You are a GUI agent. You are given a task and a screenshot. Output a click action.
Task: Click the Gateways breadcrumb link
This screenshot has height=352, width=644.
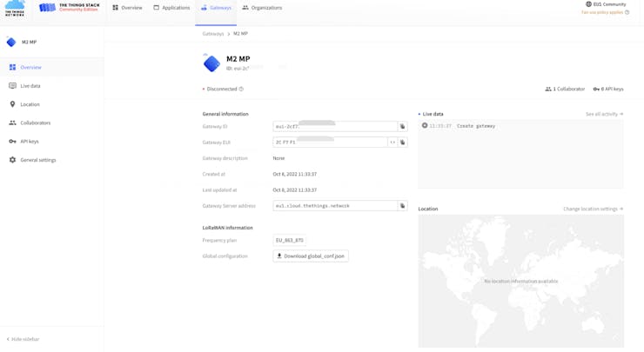pyautogui.click(x=213, y=34)
